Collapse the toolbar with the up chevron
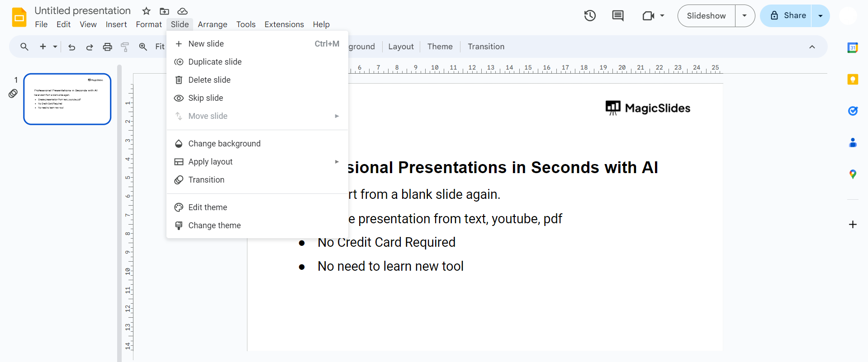This screenshot has height=362, width=868. tap(812, 47)
